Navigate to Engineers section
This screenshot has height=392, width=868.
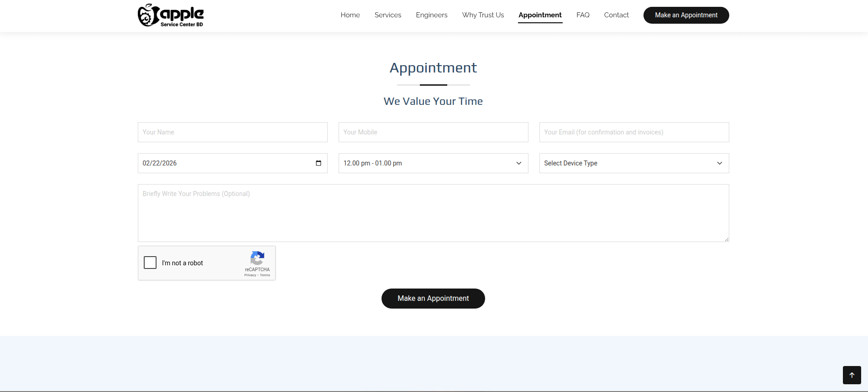(431, 15)
